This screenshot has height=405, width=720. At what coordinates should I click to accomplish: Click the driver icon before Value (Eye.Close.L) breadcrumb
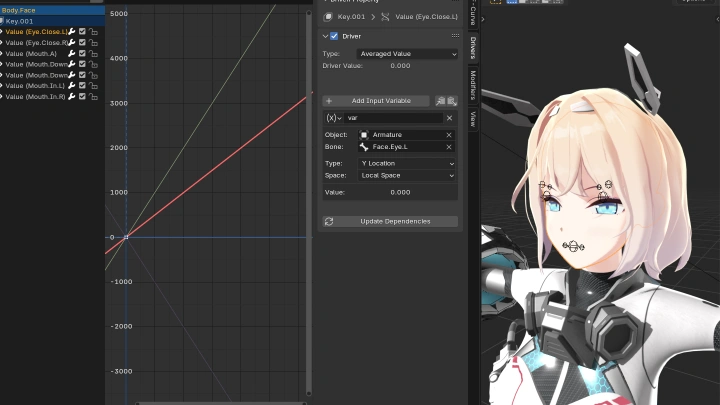point(385,17)
